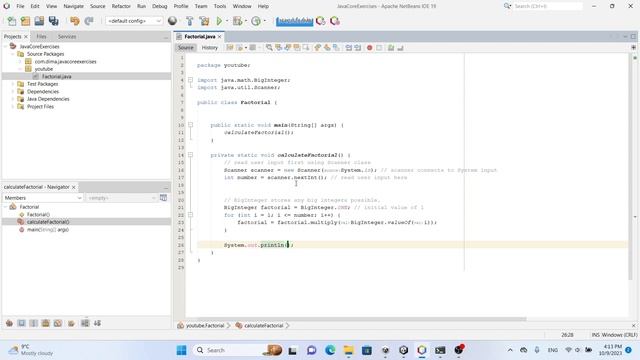The height and width of the screenshot is (360, 640).
Task: Open the Refactor menu
Action: (x=121, y=6)
